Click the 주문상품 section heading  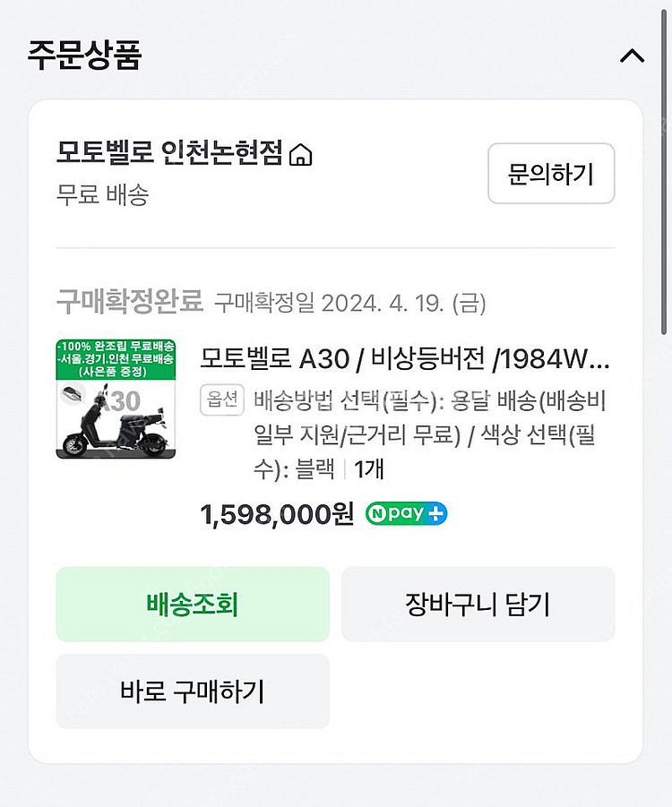(84, 55)
